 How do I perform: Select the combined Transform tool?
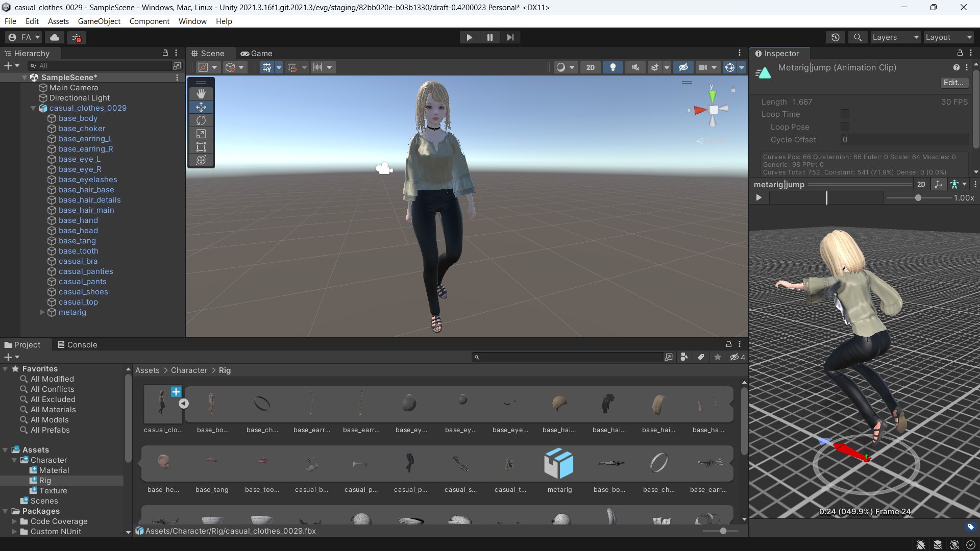[201, 160]
